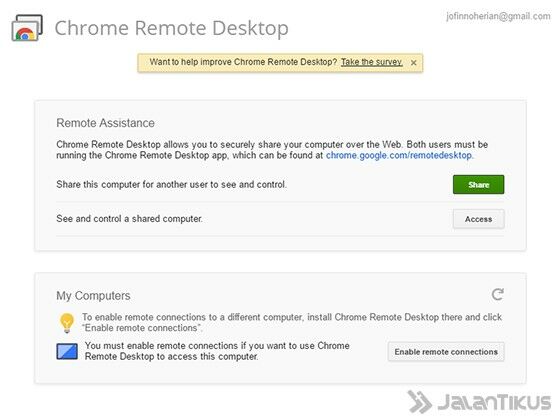Click the See and control a shared computer text
The width and height of the screenshot is (560, 416).
click(x=129, y=219)
